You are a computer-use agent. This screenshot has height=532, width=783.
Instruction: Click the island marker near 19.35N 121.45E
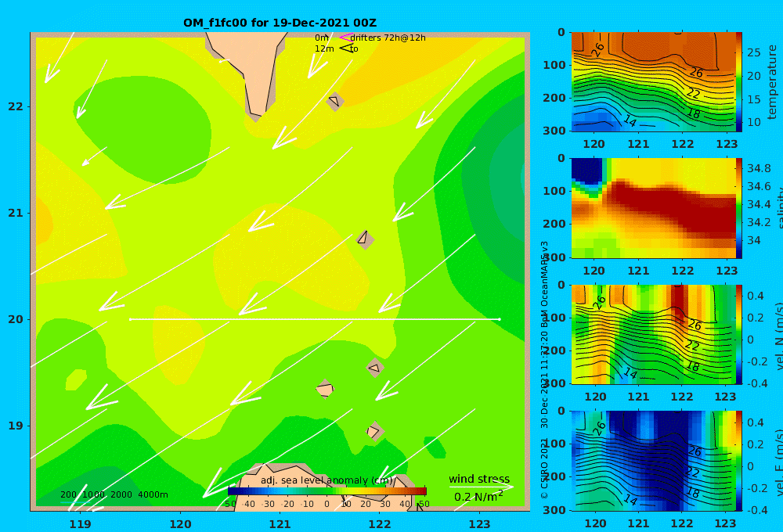[325, 389]
